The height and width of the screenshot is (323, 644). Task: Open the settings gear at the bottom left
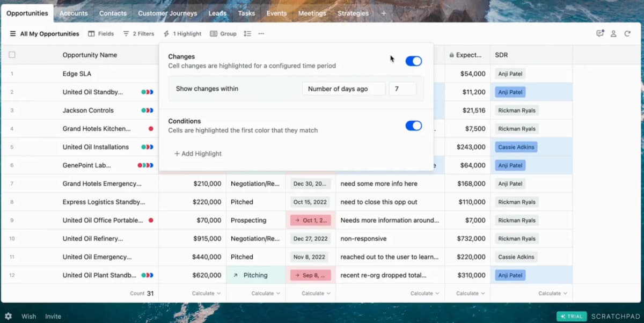pyautogui.click(x=8, y=316)
